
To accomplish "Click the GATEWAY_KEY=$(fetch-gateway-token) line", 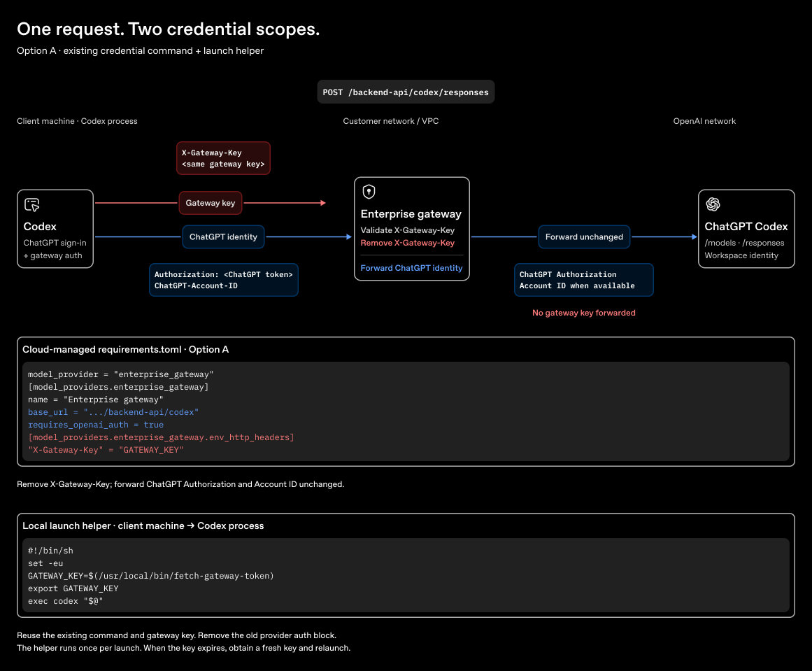I will pos(150,576).
